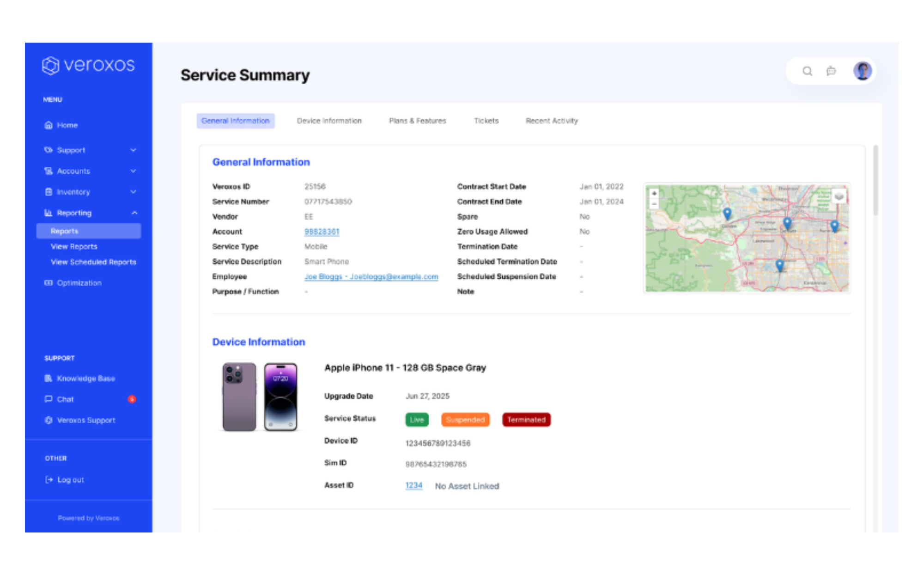
Task: Collapse the Reporting menu chevron
Action: [x=134, y=213]
